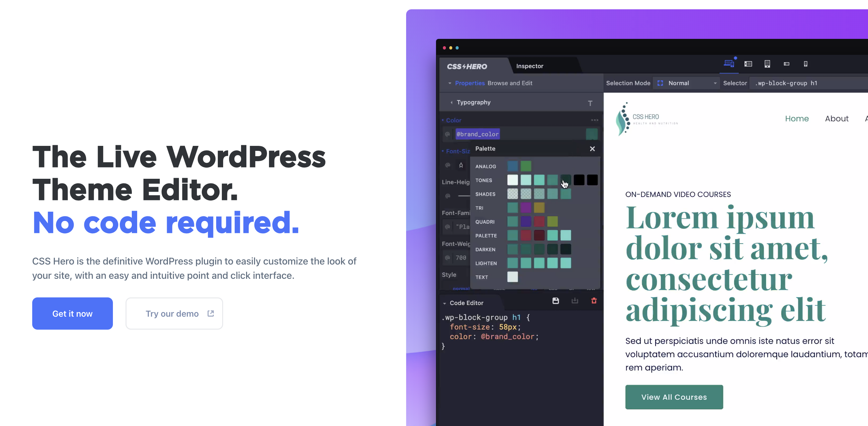Click the save/download icon in Code Editor
This screenshot has height=426, width=868.
(555, 301)
